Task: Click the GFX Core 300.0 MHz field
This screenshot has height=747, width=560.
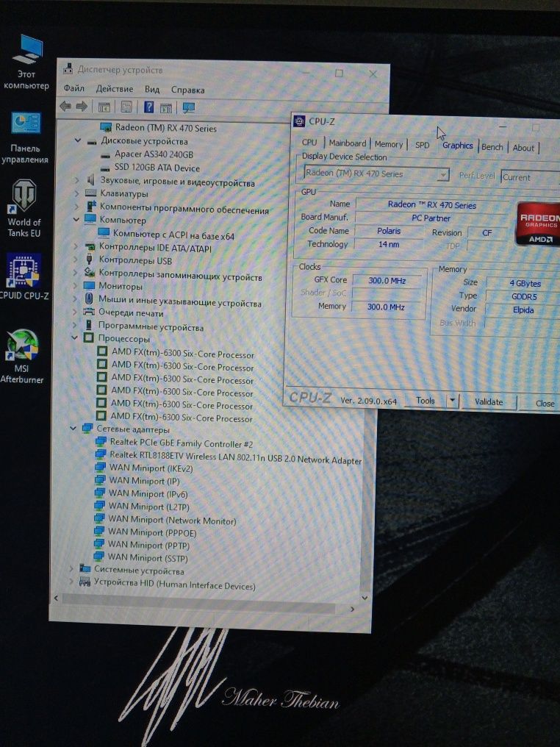Action: pos(387,281)
